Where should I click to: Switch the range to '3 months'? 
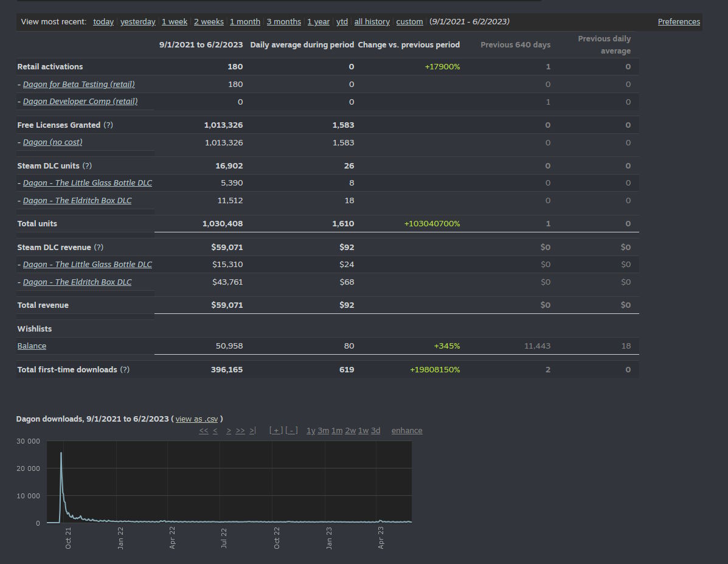(x=283, y=22)
